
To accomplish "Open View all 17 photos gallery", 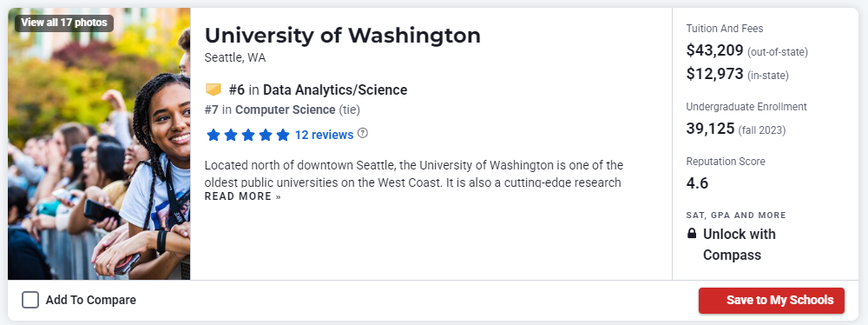I will point(64,23).
